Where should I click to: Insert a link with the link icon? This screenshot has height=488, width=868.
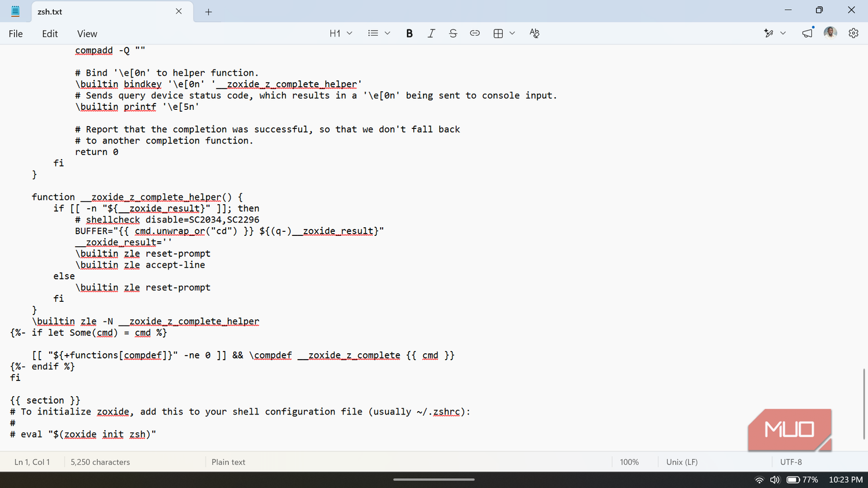click(475, 34)
